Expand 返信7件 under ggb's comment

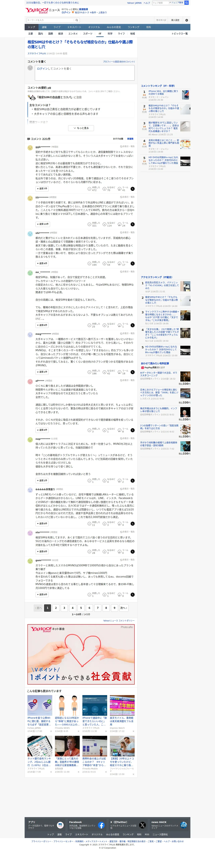(x=42, y=188)
